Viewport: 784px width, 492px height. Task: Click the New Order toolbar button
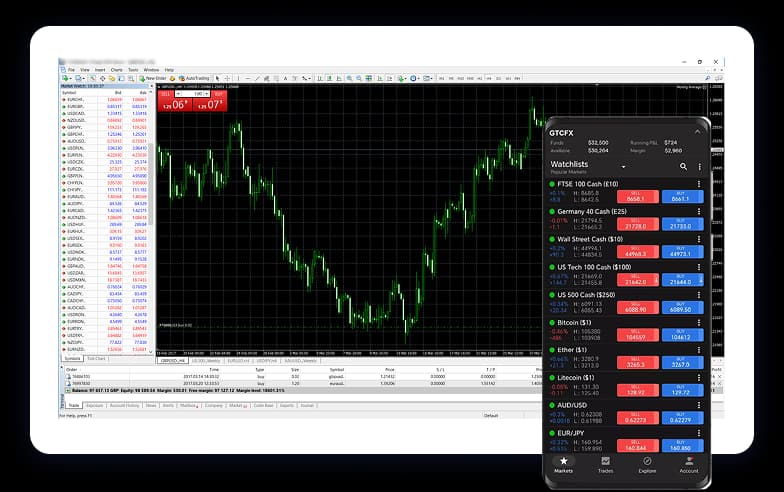pos(152,78)
